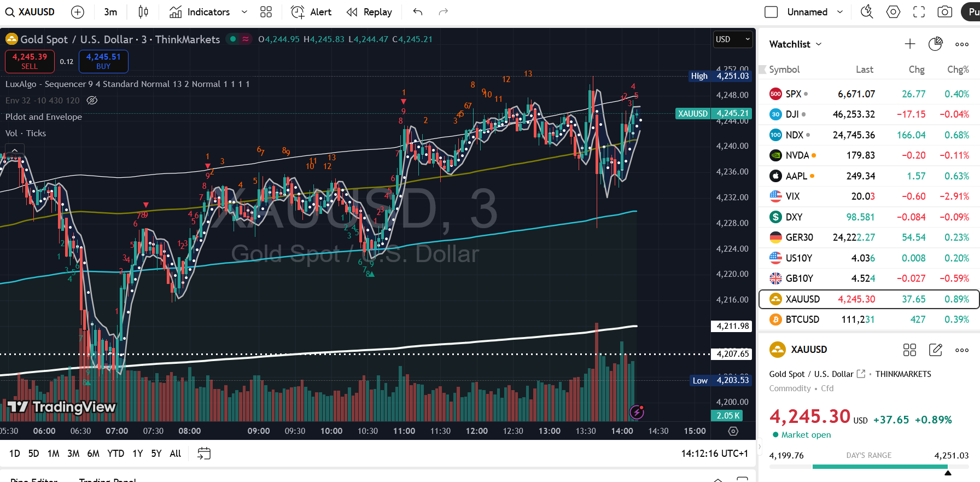Select the 1D date range
The width and height of the screenshot is (980, 482).
15,454
